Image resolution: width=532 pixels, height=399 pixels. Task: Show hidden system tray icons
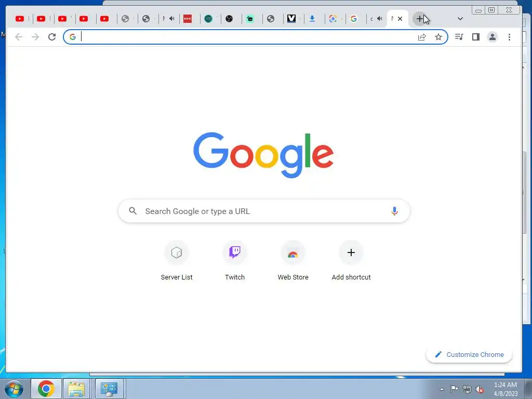442,389
